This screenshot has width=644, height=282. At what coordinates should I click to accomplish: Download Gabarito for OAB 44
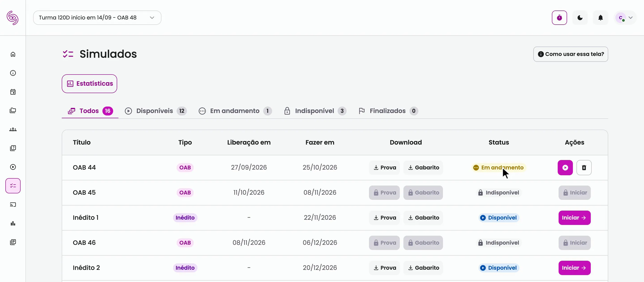(423, 167)
